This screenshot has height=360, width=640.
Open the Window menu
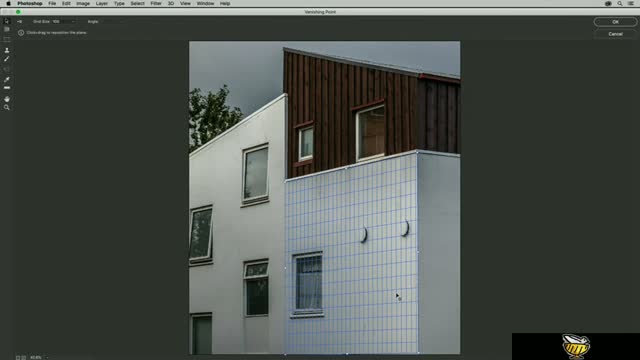(x=205, y=3)
